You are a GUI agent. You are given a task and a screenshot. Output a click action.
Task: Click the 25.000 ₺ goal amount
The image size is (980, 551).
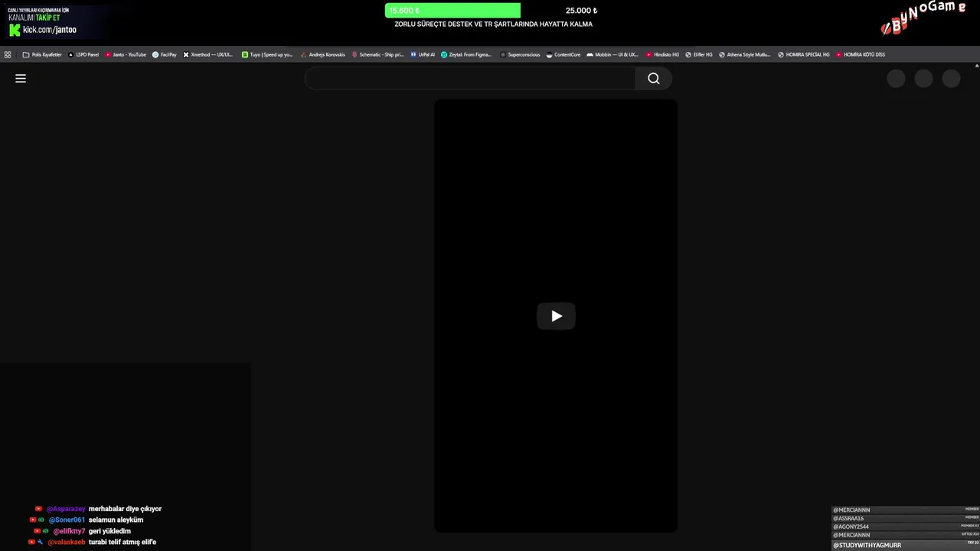(x=581, y=11)
